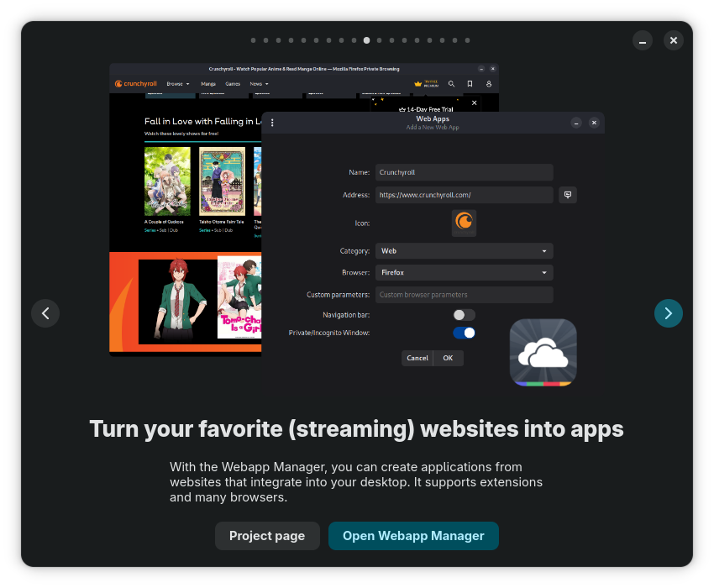Open the Project page
This screenshot has width=714, height=588.
coord(267,536)
